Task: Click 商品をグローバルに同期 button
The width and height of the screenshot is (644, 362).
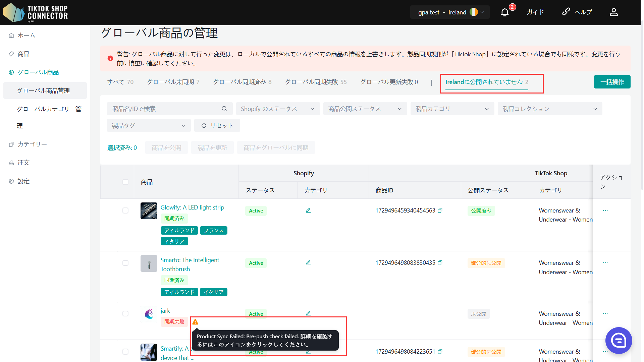Action: (276, 148)
